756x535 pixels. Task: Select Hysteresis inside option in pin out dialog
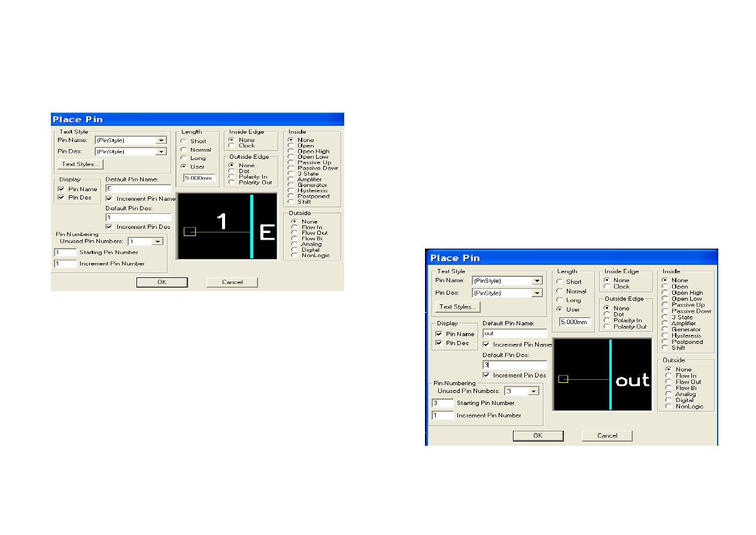pyautogui.click(x=665, y=335)
